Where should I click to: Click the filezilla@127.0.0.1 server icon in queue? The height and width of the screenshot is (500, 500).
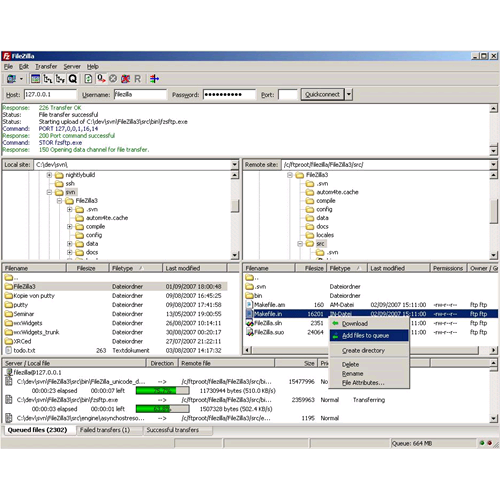coord(9,372)
